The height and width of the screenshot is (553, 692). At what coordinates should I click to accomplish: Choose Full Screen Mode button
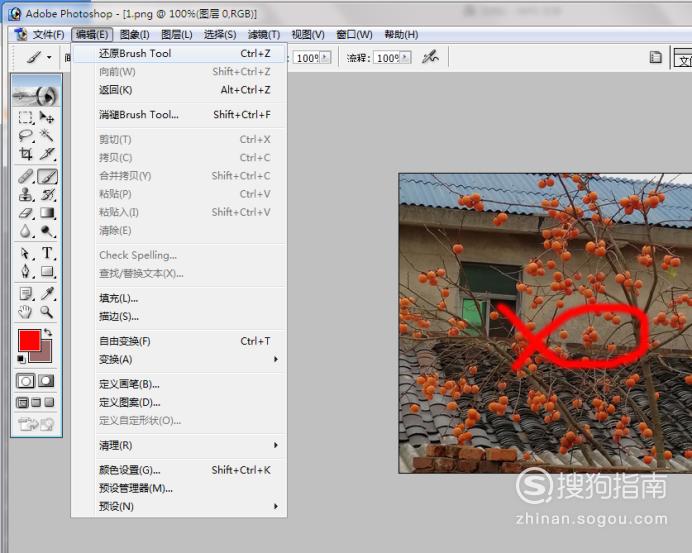pyautogui.click(x=49, y=403)
